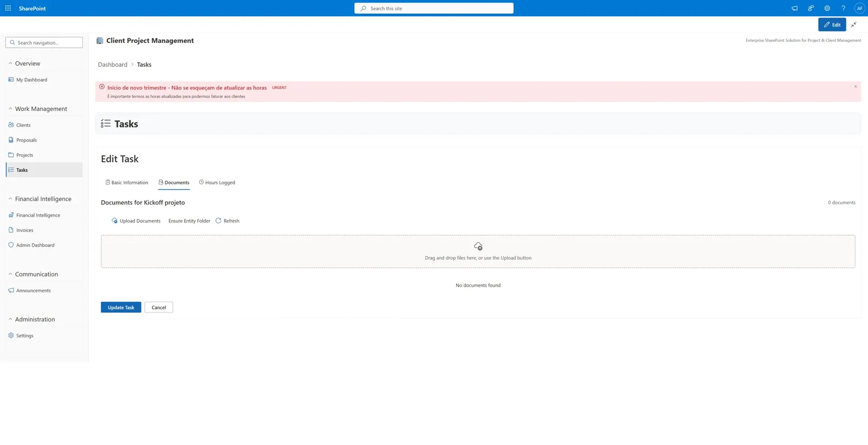The height and width of the screenshot is (445, 868).
Task: Cancel editing the task
Action: coord(159,307)
